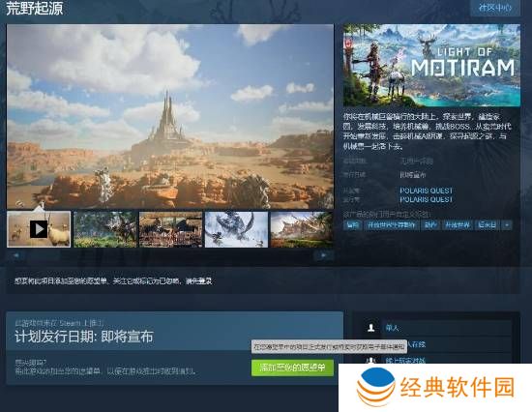Click the 后末日 tag
Viewport: 532px width, 412px height.
(487, 225)
